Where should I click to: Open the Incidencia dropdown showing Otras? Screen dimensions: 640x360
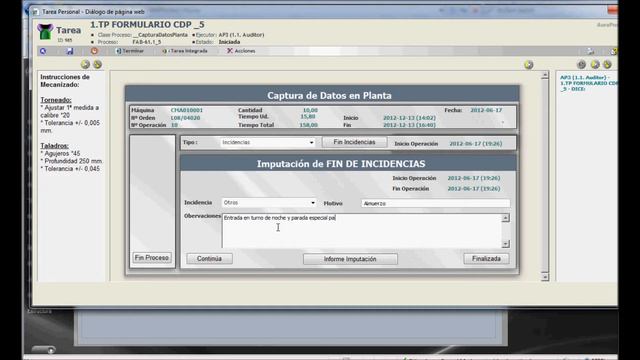pyautogui.click(x=269, y=202)
